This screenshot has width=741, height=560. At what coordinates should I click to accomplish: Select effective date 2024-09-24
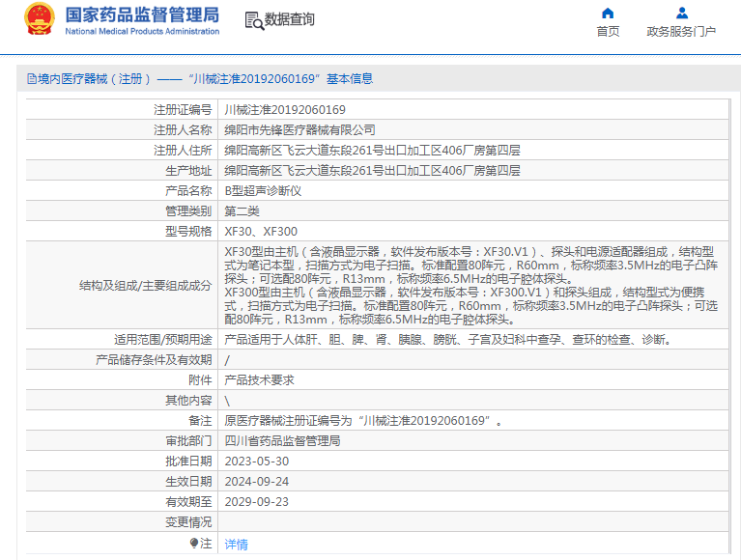click(257, 482)
